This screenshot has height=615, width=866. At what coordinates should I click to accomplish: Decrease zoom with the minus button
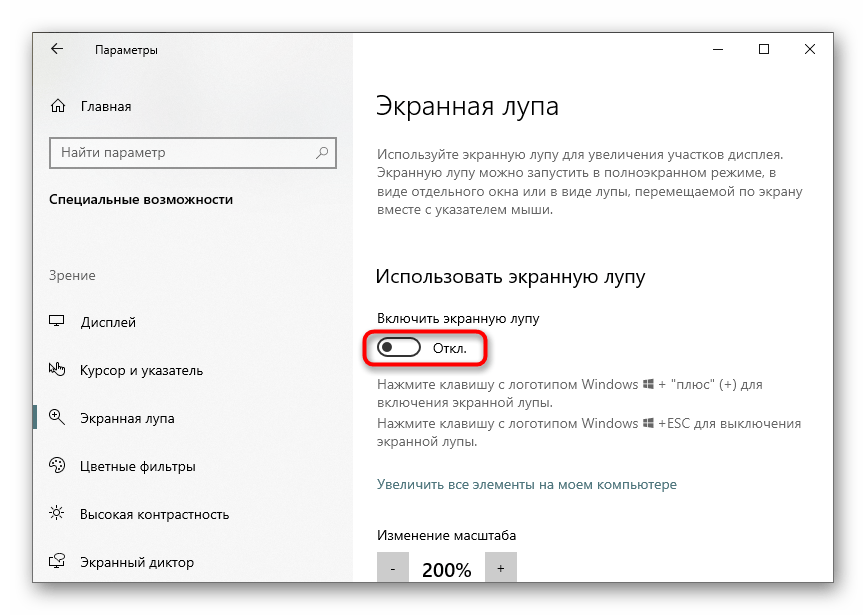pos(393,568)
